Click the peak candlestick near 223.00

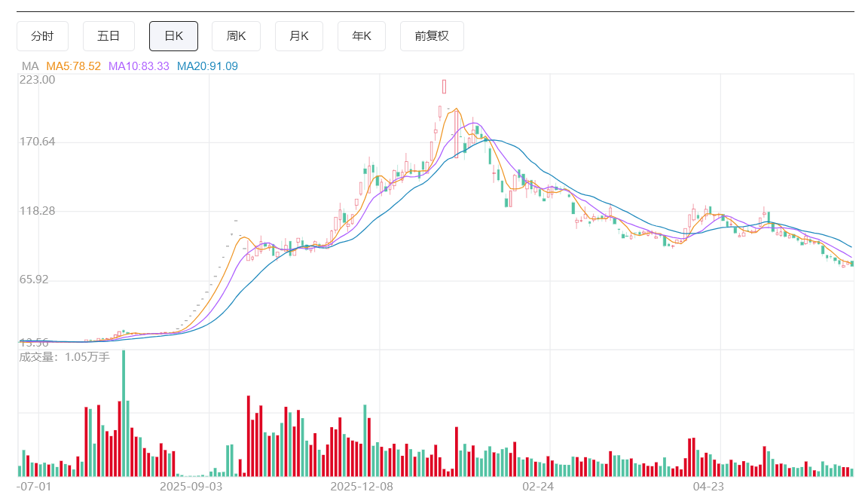point(444,87)
